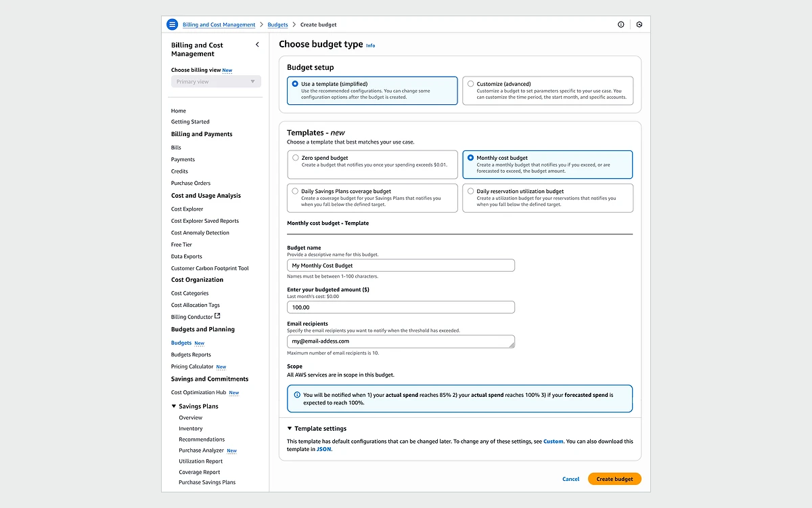Open the Primary view billing dropdown
This screenshot has height=508, width=812.
216,81
